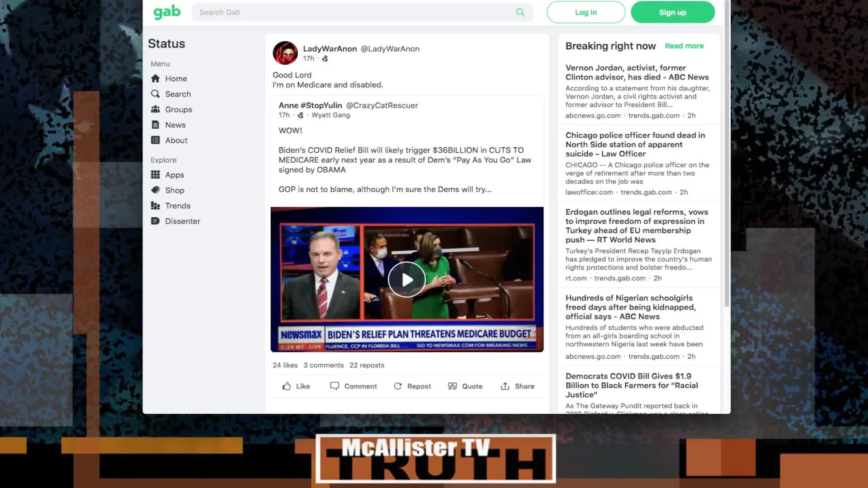Play the Newsmax Medicare video
Screen dimensions: 868x488
[x=407, y=279]
